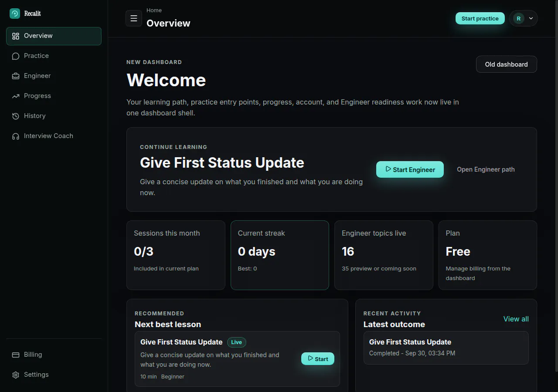Click the "Completed - Sep 30, 03:34 PM" text

click(x=412, y=353)
